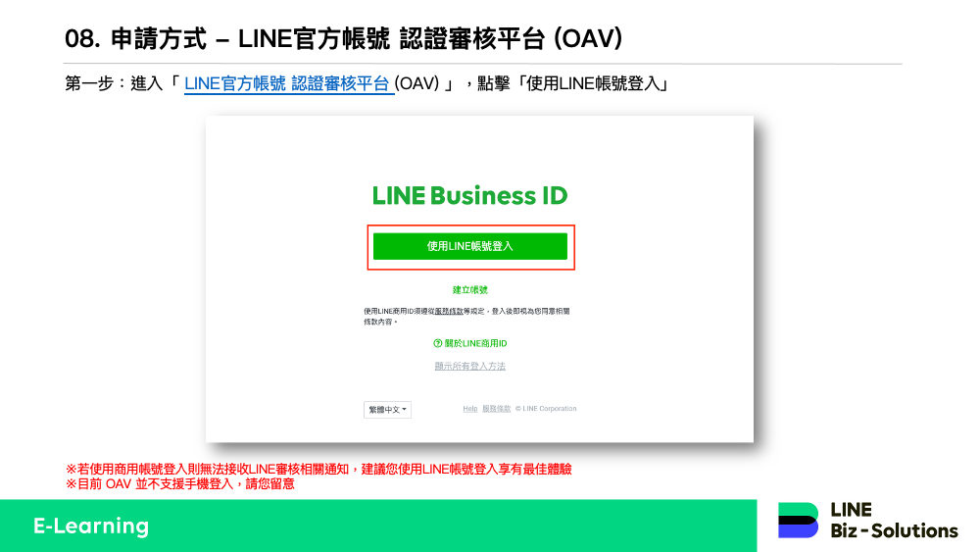Open the 關於LINE商用ID text link
Image resolution: width=980 pixels, height=552 pixels.
click(475, 343)
